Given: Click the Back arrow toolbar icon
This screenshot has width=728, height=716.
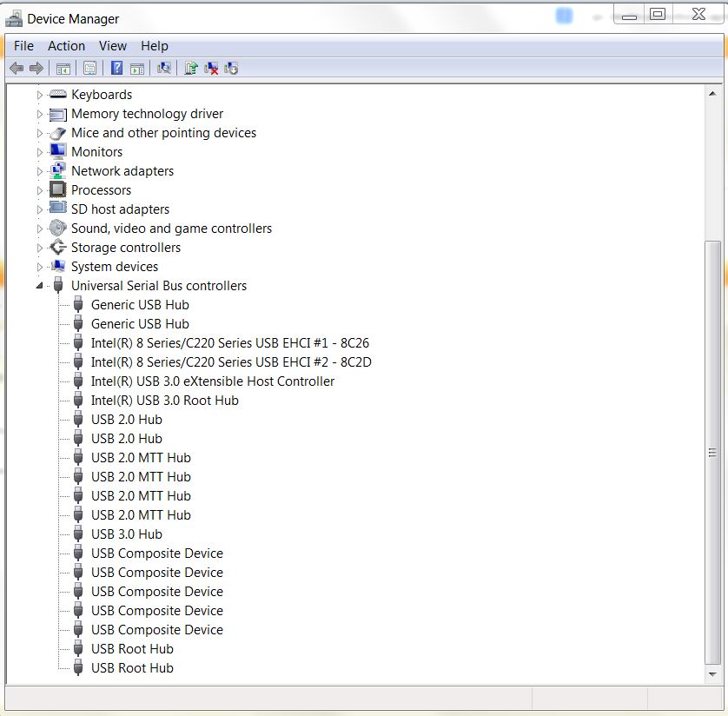Looking at the screenshot, I should [17, 69].
